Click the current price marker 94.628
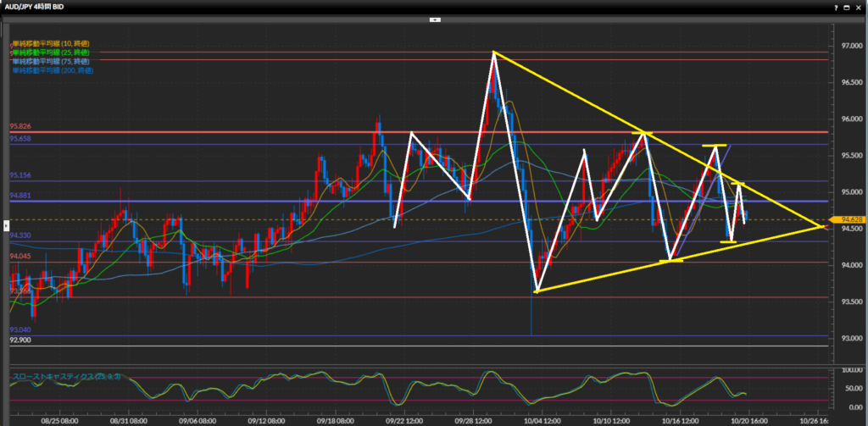The width and height of the screenshot is (868, 426). coord(849,219)
